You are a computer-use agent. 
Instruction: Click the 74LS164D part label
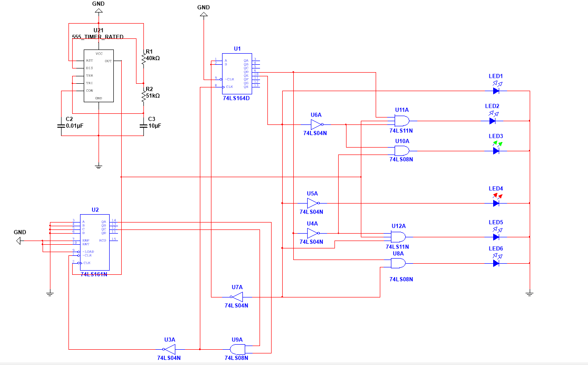click(x=236, y=99)
